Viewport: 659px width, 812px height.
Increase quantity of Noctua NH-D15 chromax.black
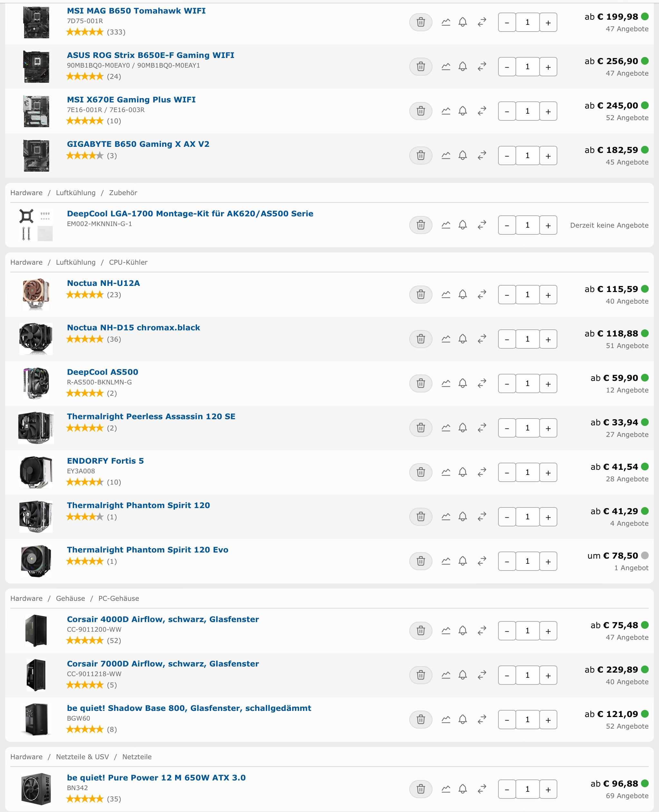pos(548,339)
